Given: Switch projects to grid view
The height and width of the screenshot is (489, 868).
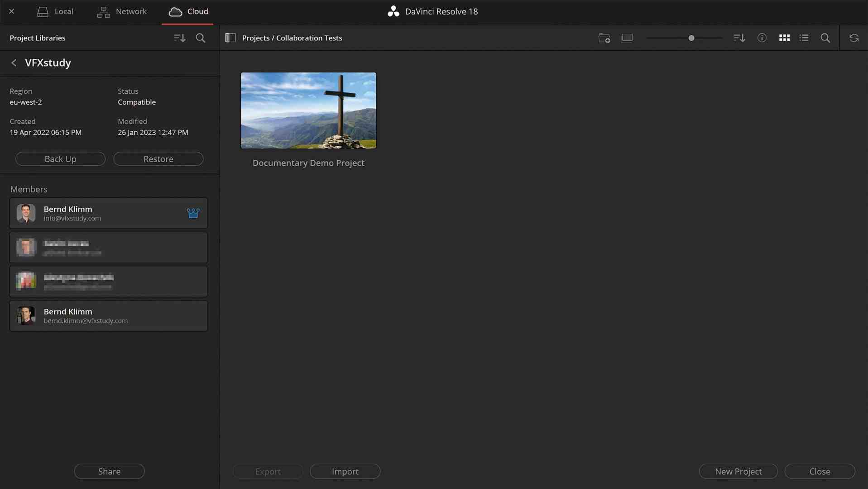Looking at the screenshot, I should click(x=784, y=38).
